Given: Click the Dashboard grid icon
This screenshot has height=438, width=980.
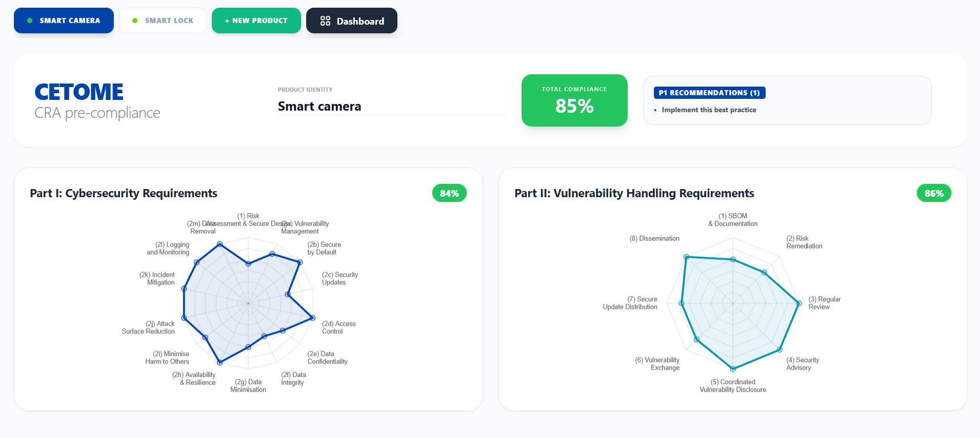Looking at the screenshot, I should [325, 21].
